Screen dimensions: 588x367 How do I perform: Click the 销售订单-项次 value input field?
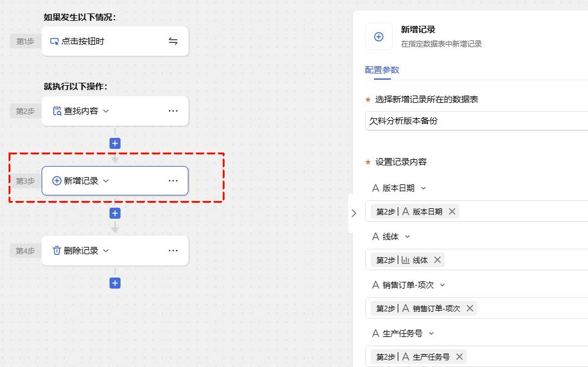pyautogui.click(x=477, y=308)
